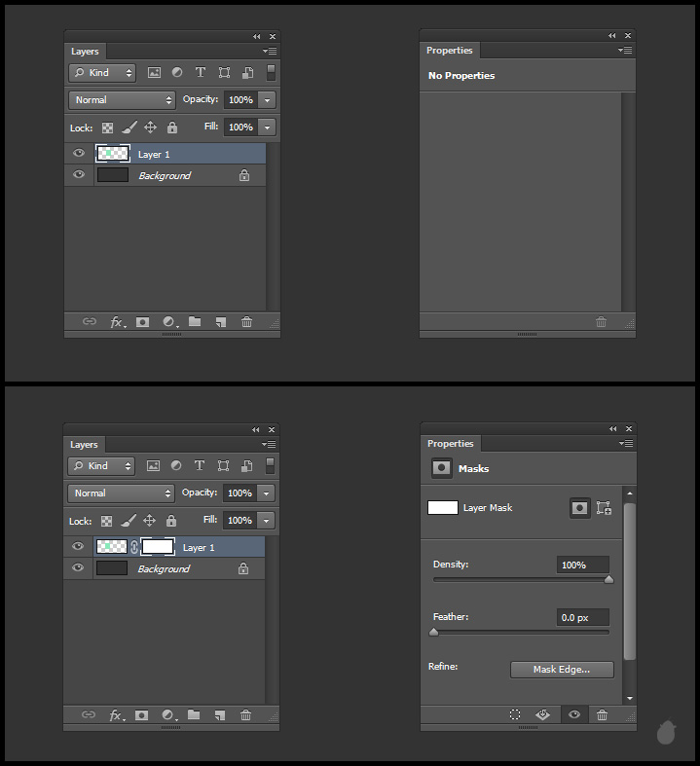
Task: Click the add vector mask icon in Properties
Action: click(604, 507)
